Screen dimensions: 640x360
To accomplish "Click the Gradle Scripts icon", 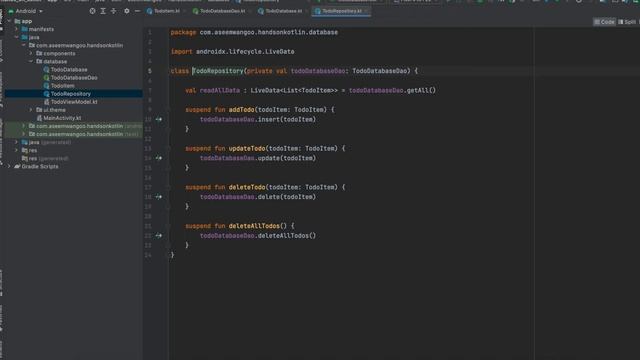I will point(17,167).
